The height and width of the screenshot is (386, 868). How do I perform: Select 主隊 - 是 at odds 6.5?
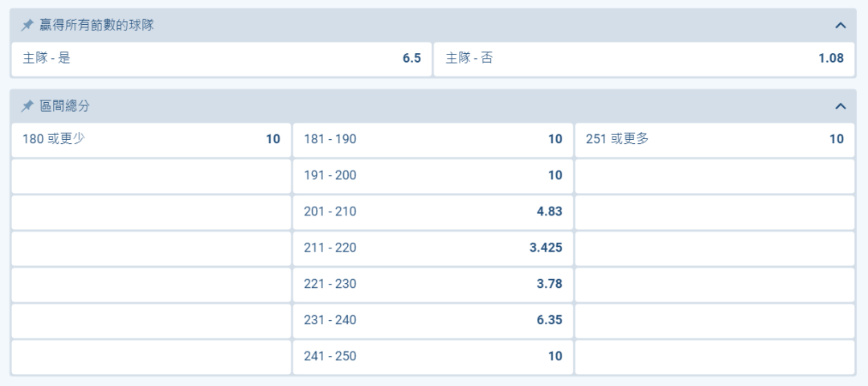click(x=221, y=60)
